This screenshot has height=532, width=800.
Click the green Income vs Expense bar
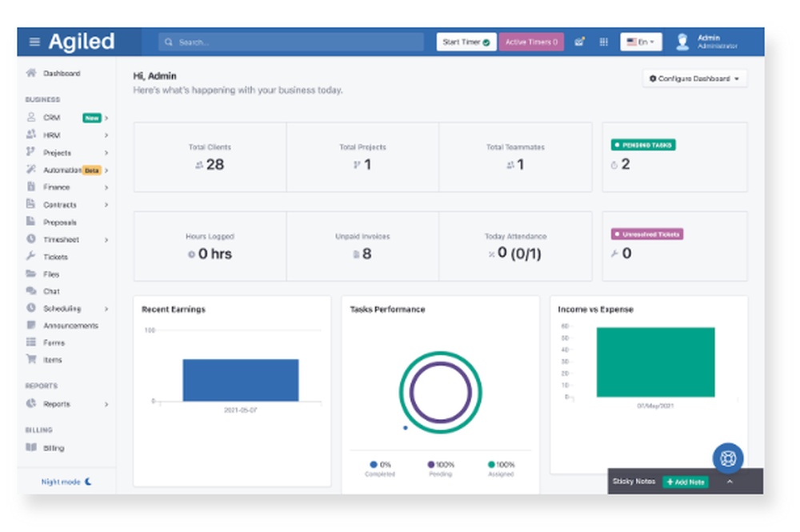(656, 362)
